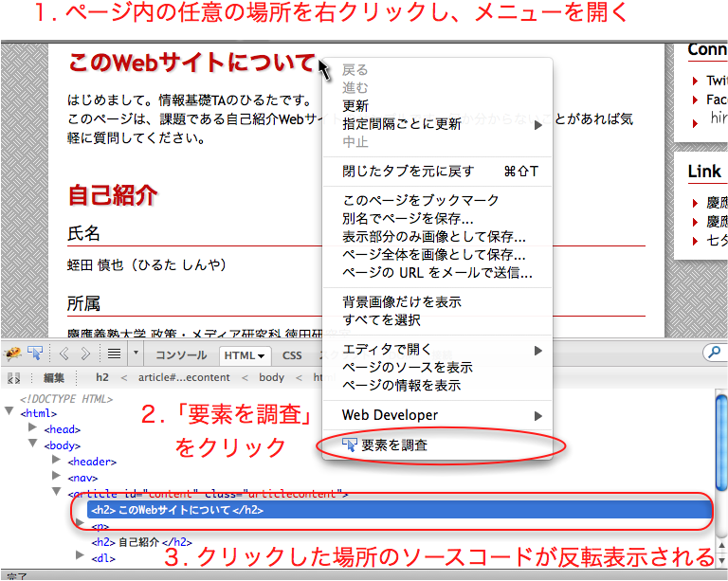Open the HTML tab dropdown
728x581 pixels.
[246, 355]
